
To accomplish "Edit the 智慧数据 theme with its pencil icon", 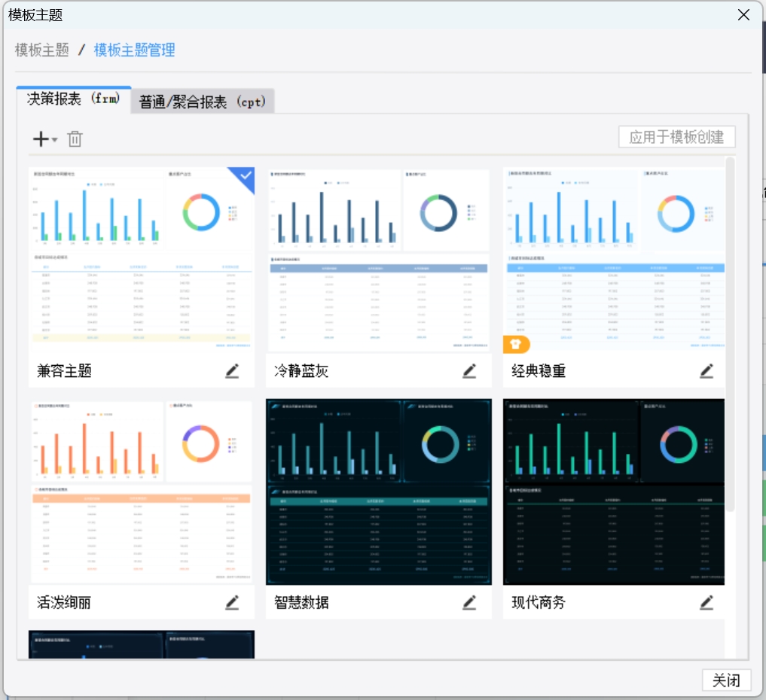I will 469,602.
